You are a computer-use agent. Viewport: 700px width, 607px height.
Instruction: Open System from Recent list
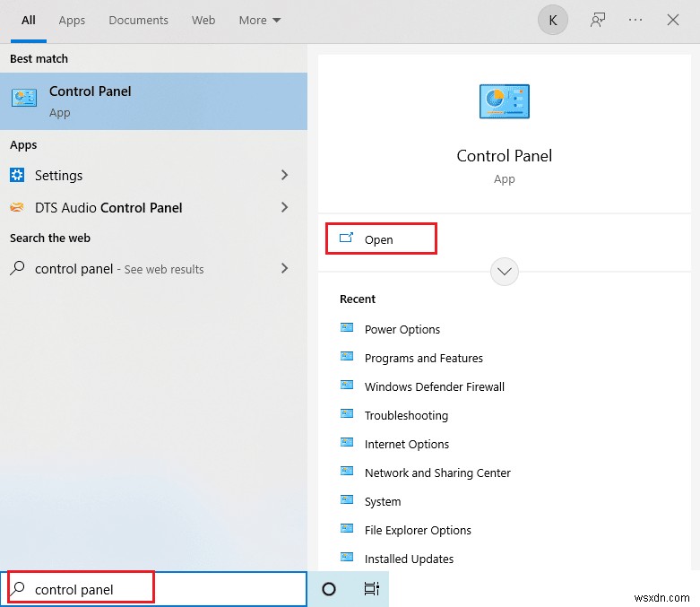coord(383,501)
